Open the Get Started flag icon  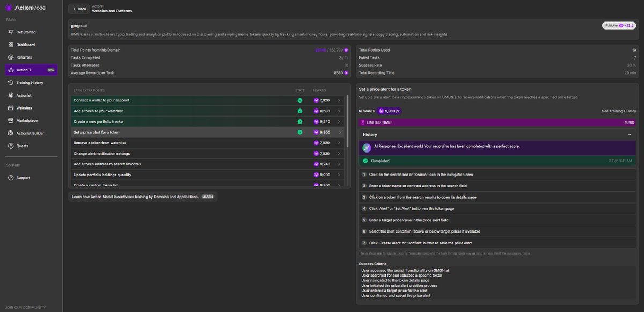click(x=11, y=32)
